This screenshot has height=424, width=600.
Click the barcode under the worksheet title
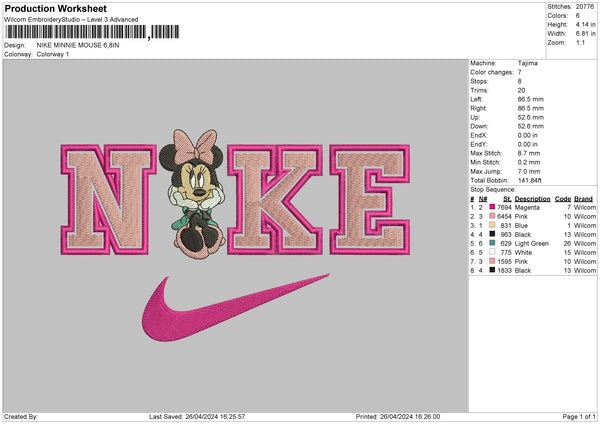click(x=92, y=32)
